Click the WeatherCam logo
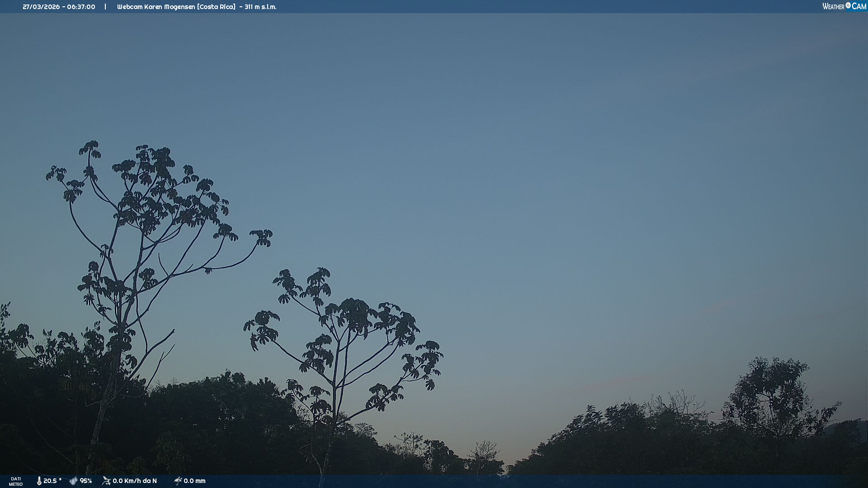Screen dimensions: 868x488 point(844,6)
